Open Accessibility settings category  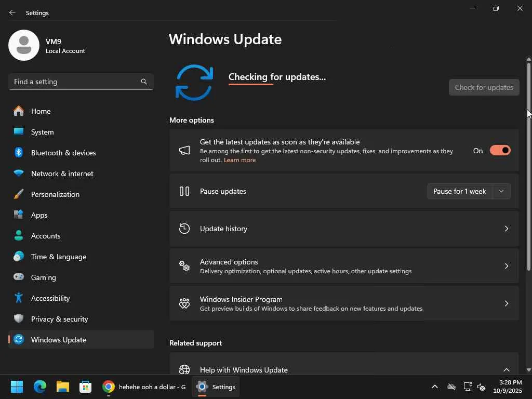(81, 298)
